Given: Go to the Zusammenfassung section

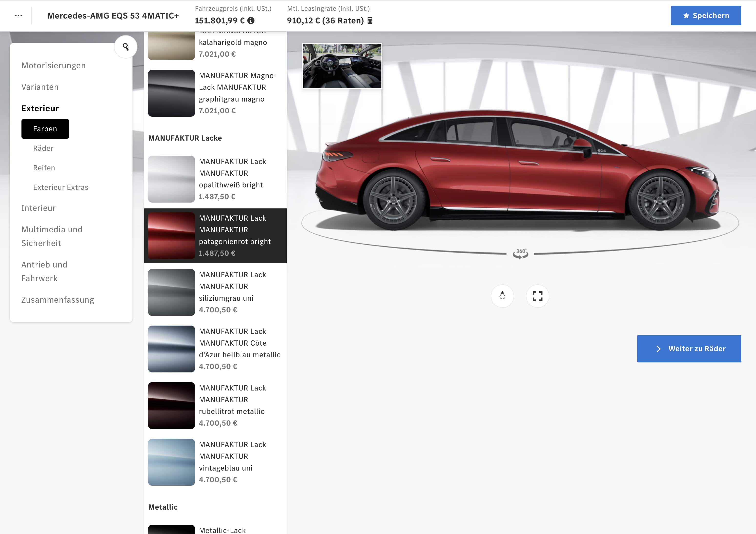Looking at the screenshot, I should [x=58, y=300].
